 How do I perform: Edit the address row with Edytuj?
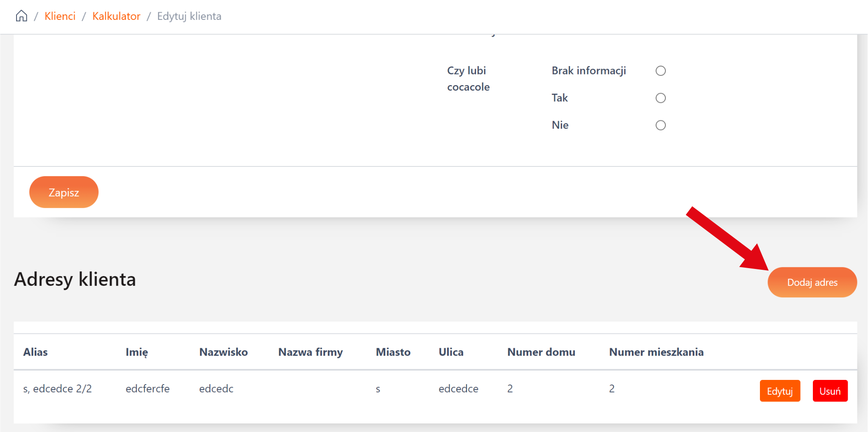click(x=779, y=391)
